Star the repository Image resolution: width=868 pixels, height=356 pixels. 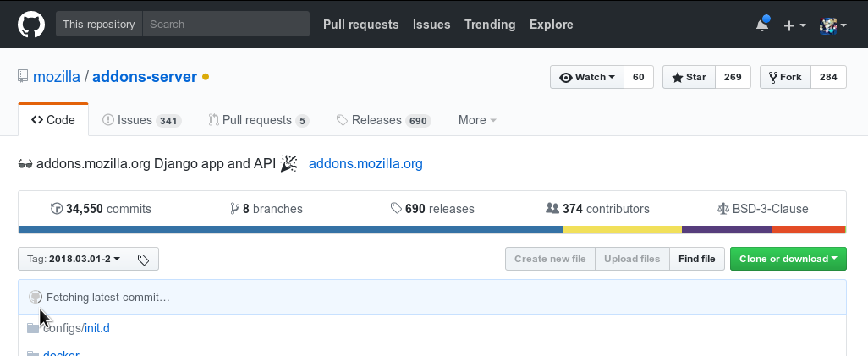[x=689, y=77]
